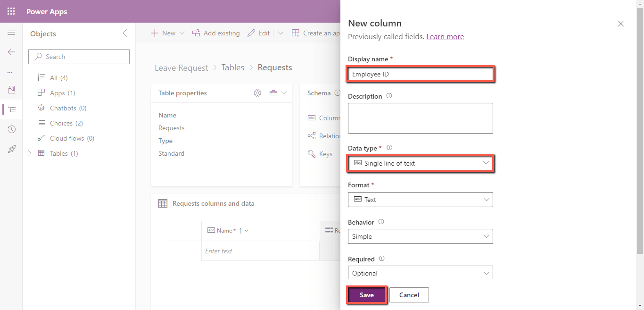Click the Display name input field

(x=421, y=74)
